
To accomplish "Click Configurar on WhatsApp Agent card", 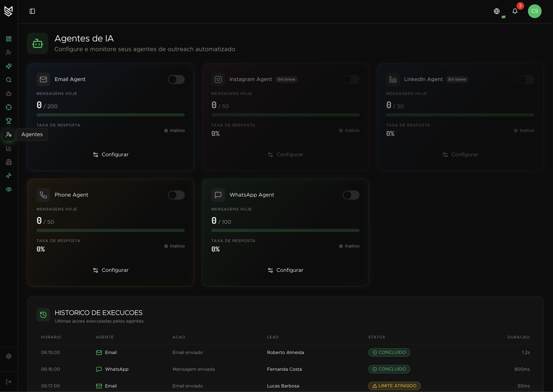I will point(285,270).
